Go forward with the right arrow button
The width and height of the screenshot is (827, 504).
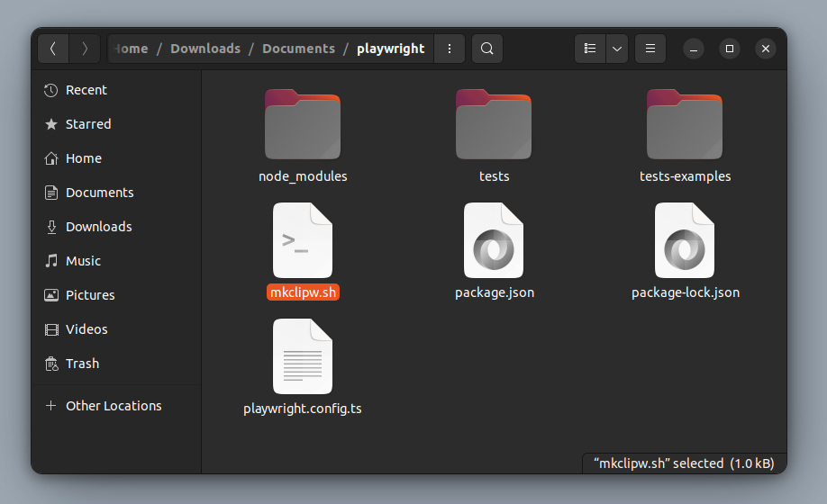pos(85,49)
